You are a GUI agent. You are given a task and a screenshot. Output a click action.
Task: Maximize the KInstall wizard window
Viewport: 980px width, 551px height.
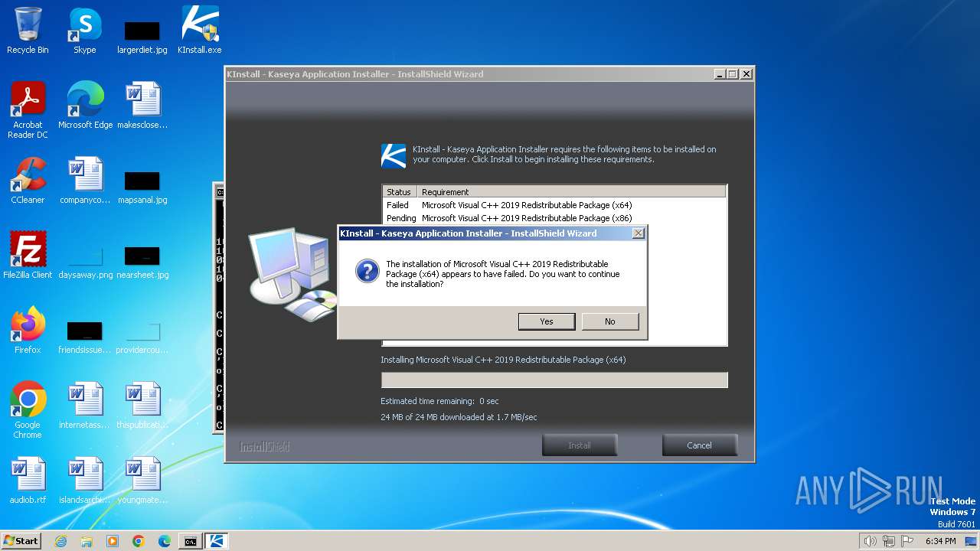(733, 74)
